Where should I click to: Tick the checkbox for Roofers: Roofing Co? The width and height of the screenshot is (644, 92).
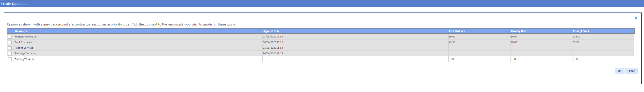[10, 37]
